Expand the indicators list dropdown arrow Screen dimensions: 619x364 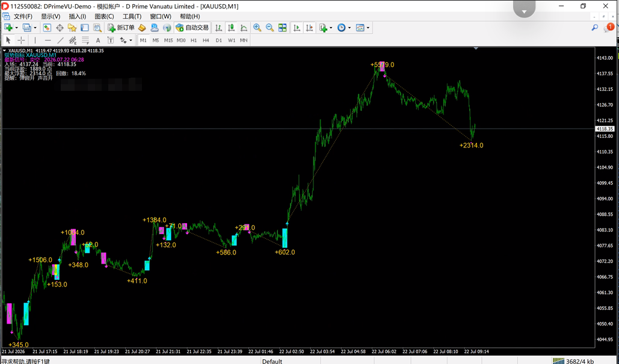click(x=331, y=28)
